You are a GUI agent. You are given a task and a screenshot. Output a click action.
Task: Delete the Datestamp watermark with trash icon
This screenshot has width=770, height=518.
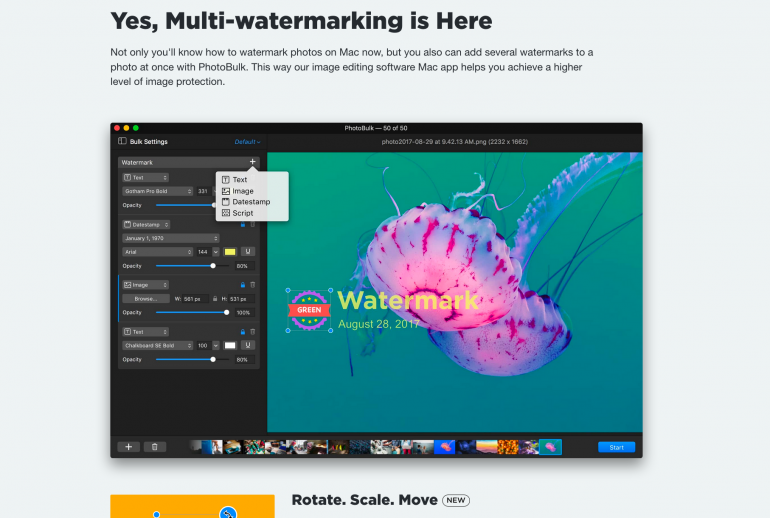pos(252,225)
